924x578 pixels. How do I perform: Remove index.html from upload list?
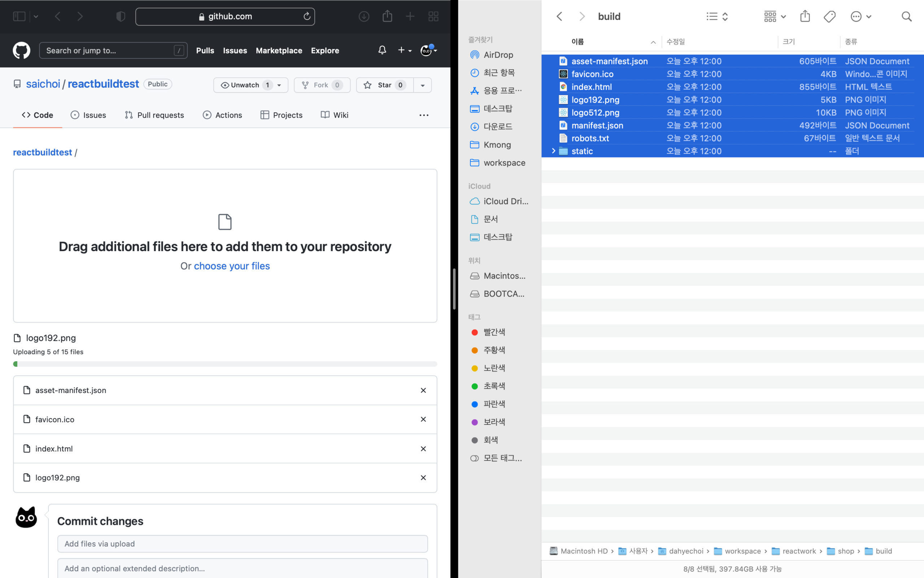pos(423,449)
